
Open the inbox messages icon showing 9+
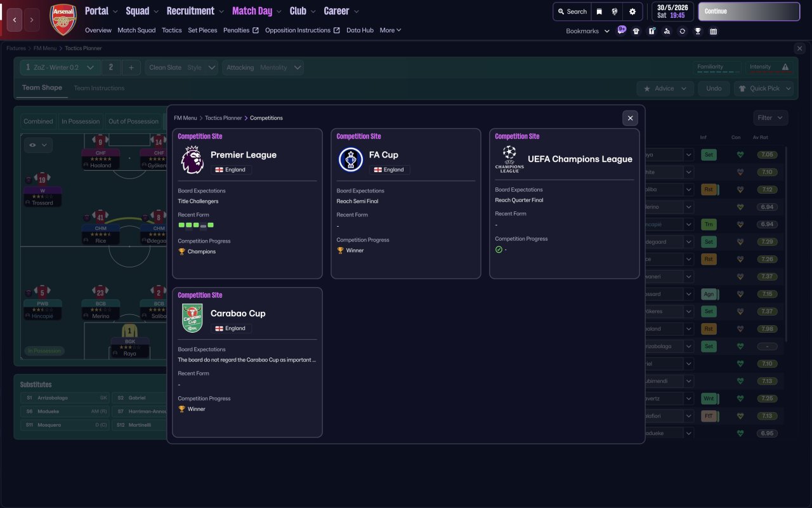tap(621, 30)
